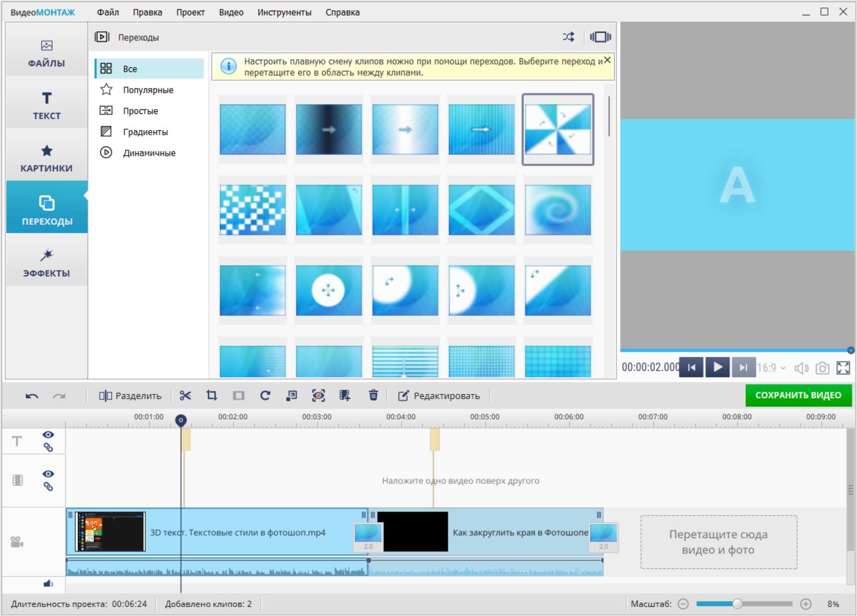Delete selected clip with trash icon
857x616 pixels.
(x=373, y=396)
